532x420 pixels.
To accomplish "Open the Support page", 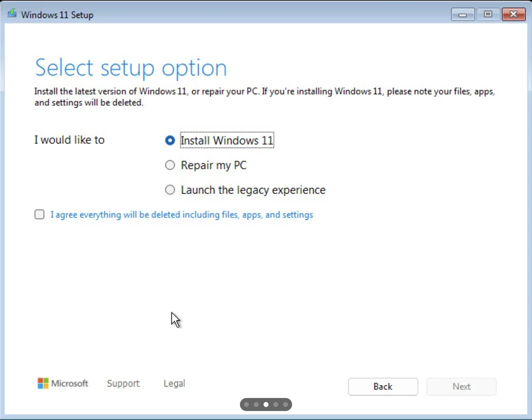I will coord(123,383).
